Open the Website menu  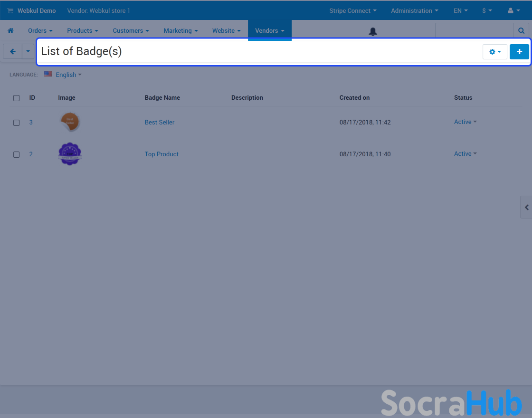226,30
